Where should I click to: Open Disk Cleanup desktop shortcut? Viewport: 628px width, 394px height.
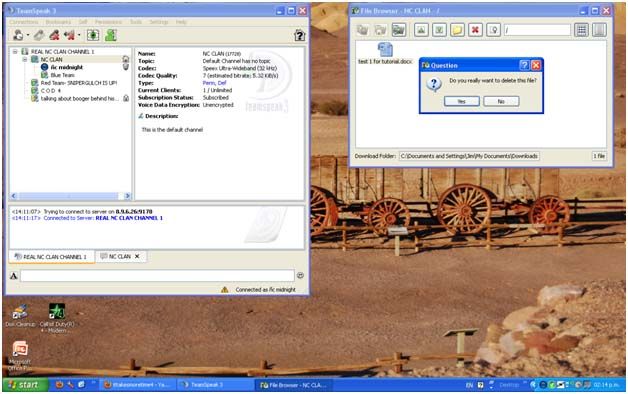[20, 316]
